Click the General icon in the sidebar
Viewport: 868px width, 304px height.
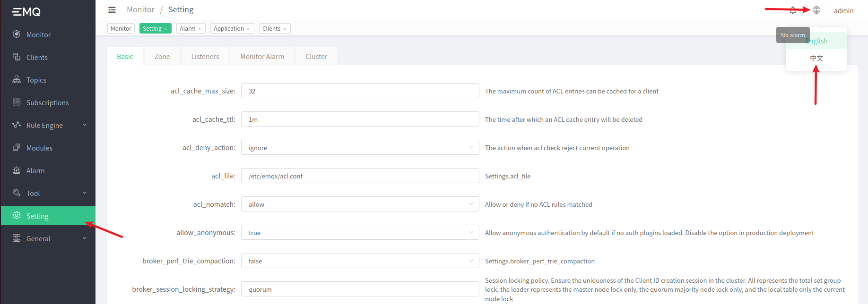tap(17, 238)
